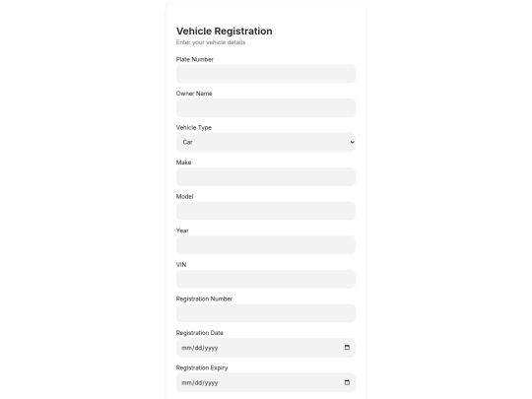Focus the Plate Number input field
Viewport: 532px width, 399px height.
[x=266, y=74]
